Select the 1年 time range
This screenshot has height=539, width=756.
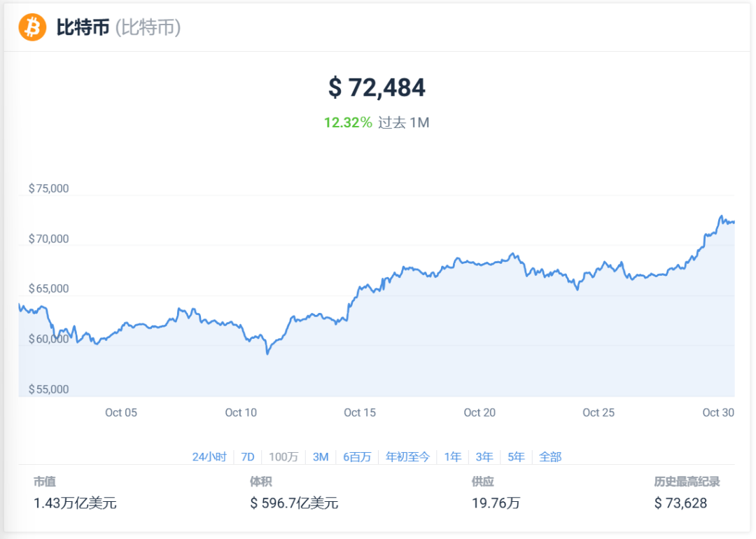tap(453, 456)
